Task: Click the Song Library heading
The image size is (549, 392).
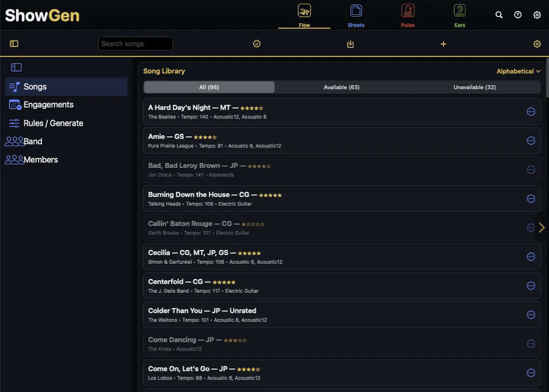Action: pyautogui.click(x=164, y=71)
